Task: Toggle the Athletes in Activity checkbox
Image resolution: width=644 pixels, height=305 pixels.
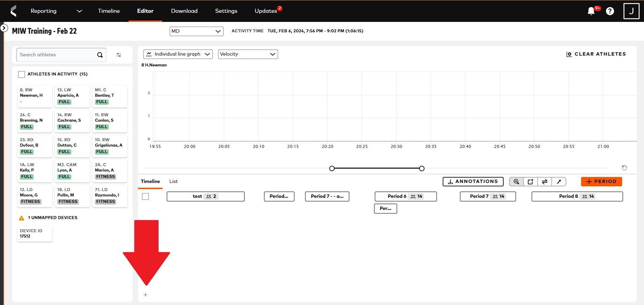Action: (22, 74)
